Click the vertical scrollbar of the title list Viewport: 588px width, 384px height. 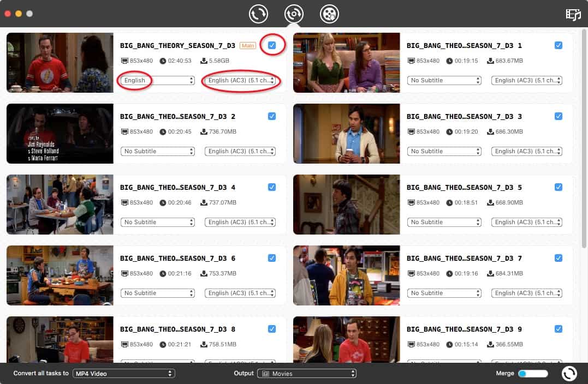[584, 139]
